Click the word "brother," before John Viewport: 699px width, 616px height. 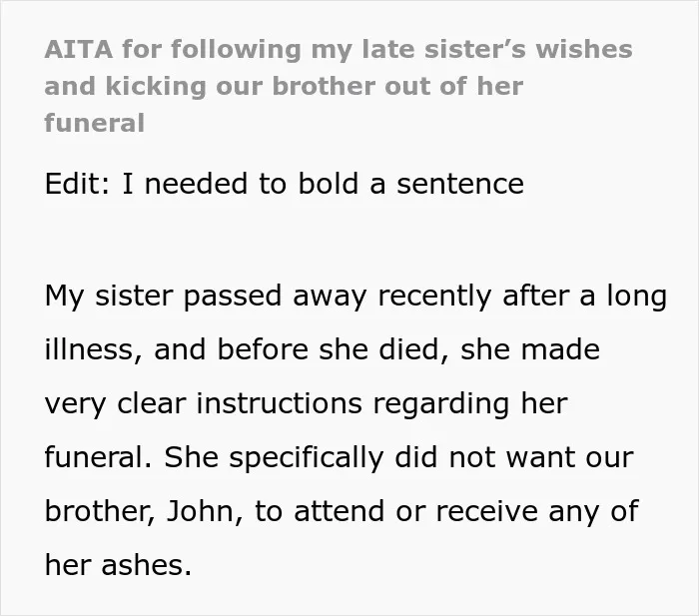(x=100, y=511)
